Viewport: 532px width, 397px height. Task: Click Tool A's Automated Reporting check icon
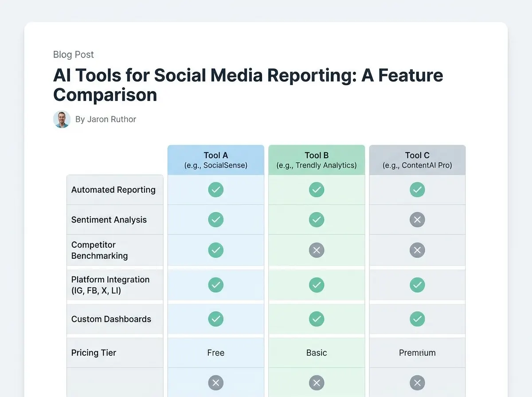point(216,190)
